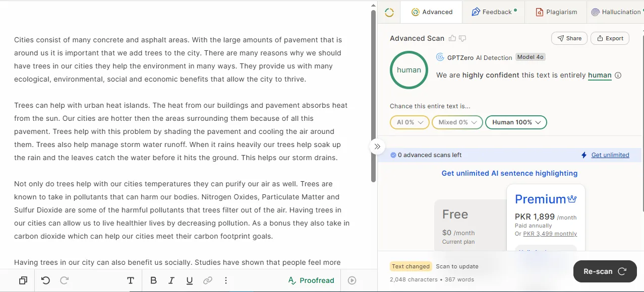Switch to the Feedback tab
Viewport: 644px width, 292px height.
(493, 12)
